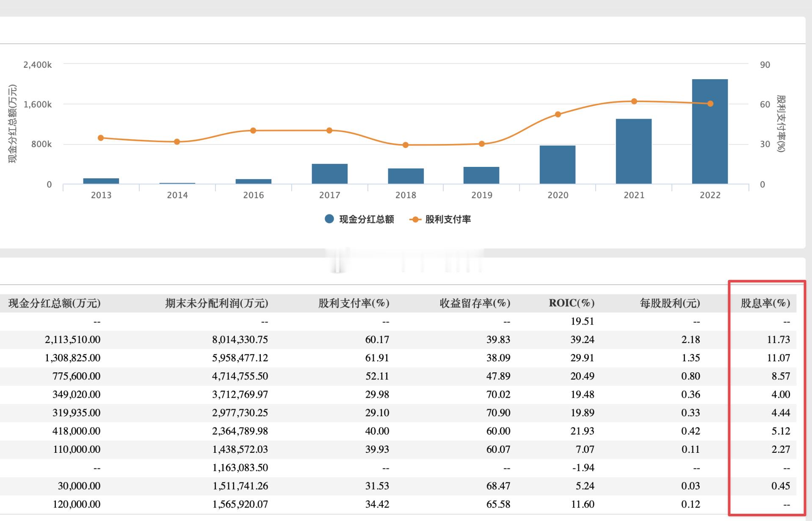Screen dimensions: 812x521
Task: Select the cell 2,113,510.00
Action: (x=73, y=340)
